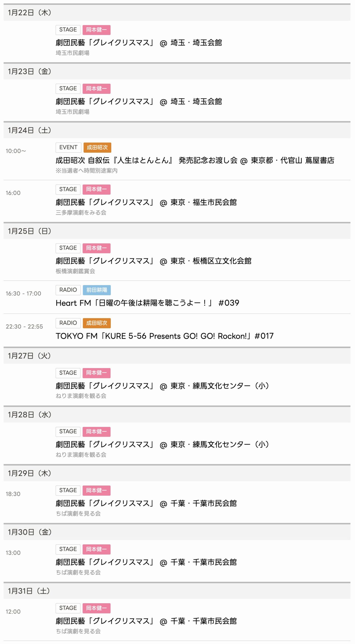Click the STAGE tag under January 22

pyautogui.click(x=68, y=30)
